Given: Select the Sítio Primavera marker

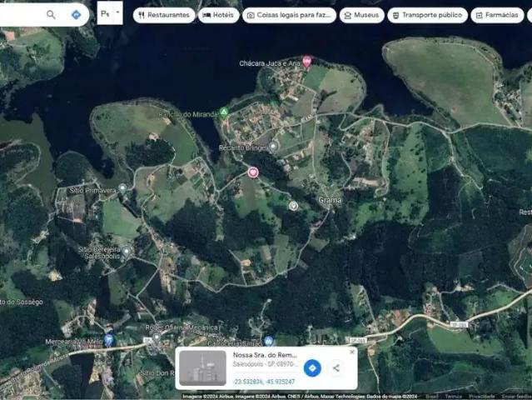Looking at the screenshot, I should tap(123, 188).
